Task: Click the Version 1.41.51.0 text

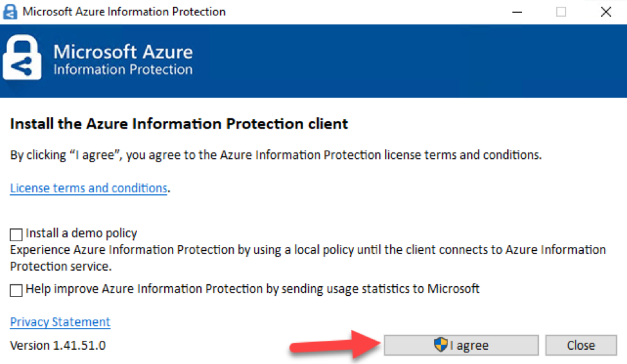Action: coord(58,345)
